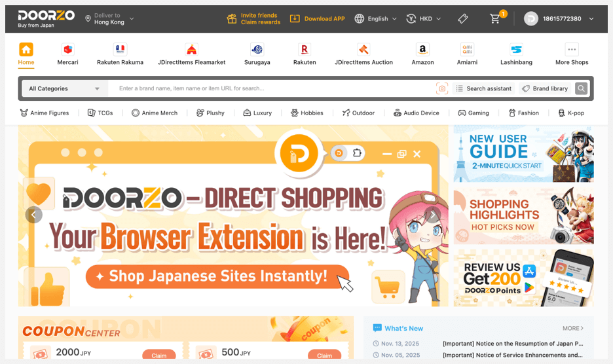Open the Mercari shop
This screenshot has height=364, width=613.
pyautogui.click(x=67, y=54)
